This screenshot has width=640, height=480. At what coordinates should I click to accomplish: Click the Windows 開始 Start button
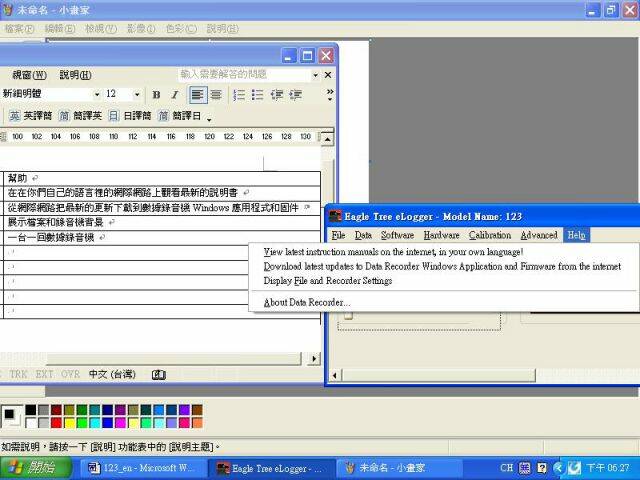(36, 468)
